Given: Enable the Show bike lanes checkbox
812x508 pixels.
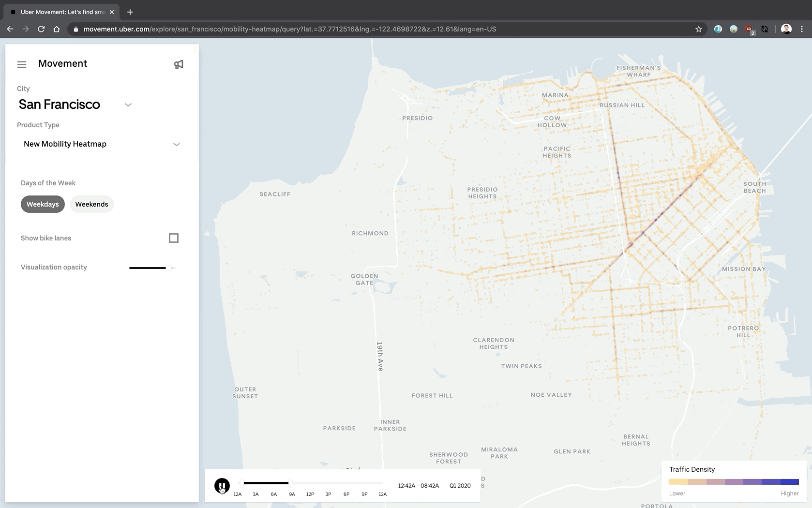Looking at the screenshot, I should coord(174,238).
